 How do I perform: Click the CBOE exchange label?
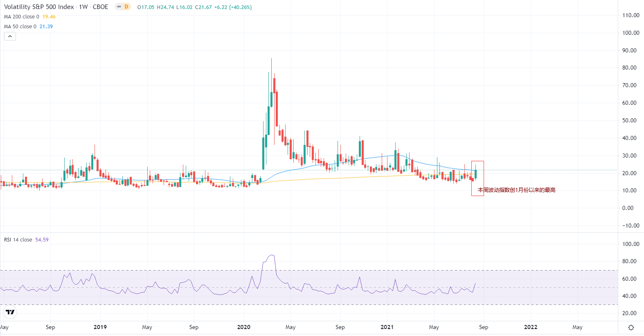100,7
